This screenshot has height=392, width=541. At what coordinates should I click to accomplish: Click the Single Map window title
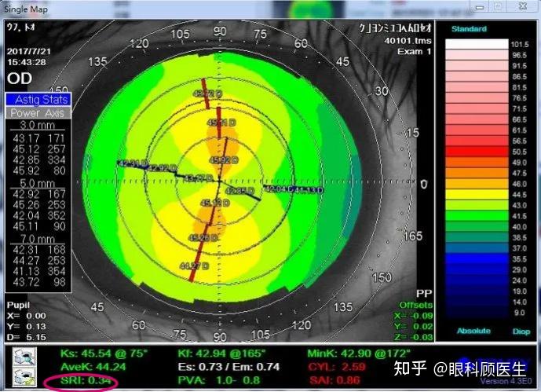pyautogui.click(x=26, y=9)
